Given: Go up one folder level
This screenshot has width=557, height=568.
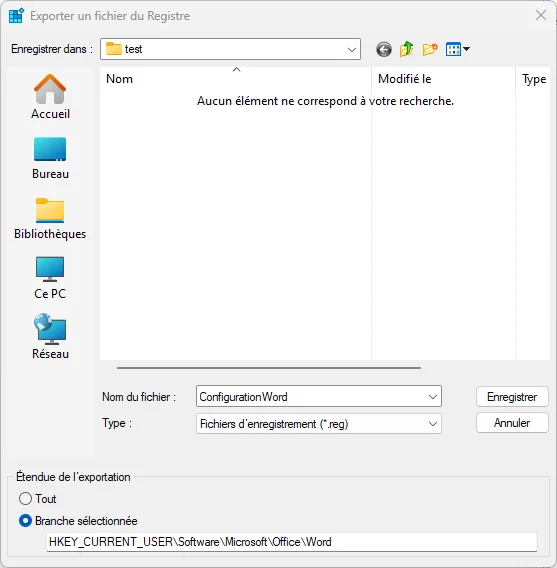Looking at the screenshot, I should pyautogui.click(x=406, y=49).
